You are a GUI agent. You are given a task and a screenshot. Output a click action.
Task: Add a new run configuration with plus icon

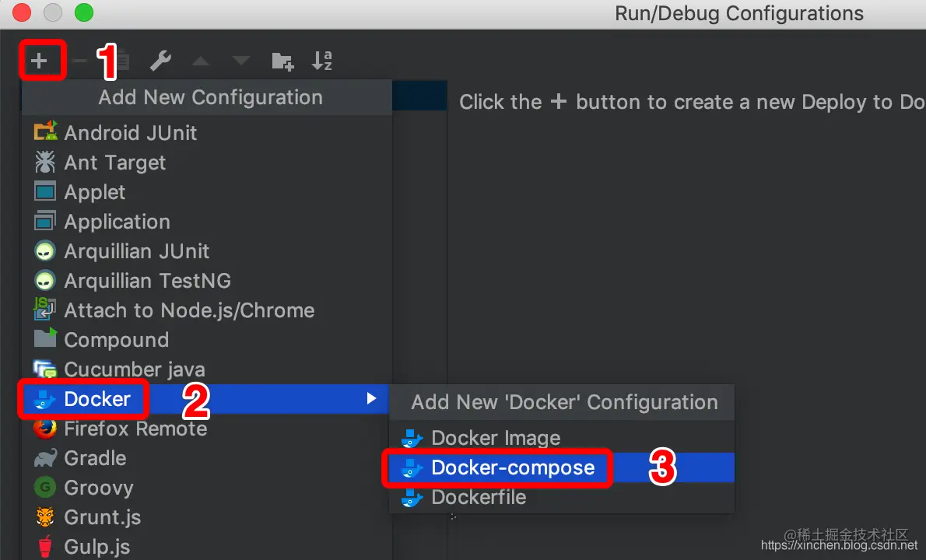click(x=42, y=60)
